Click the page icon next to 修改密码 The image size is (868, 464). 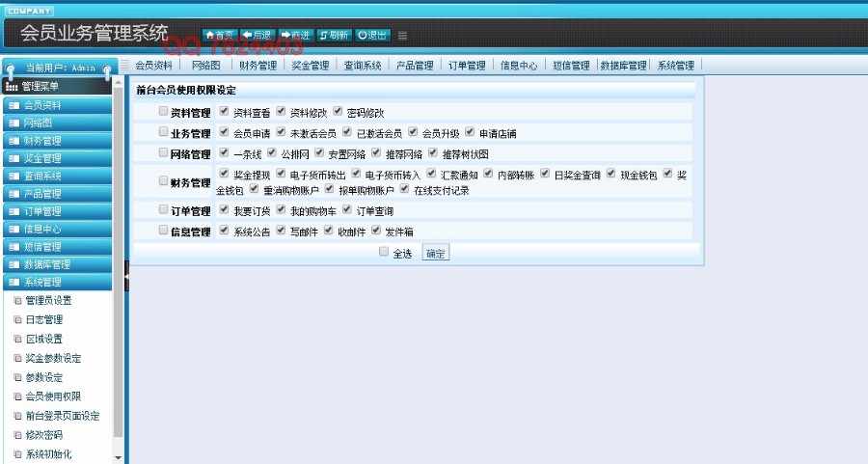(17, 435)
